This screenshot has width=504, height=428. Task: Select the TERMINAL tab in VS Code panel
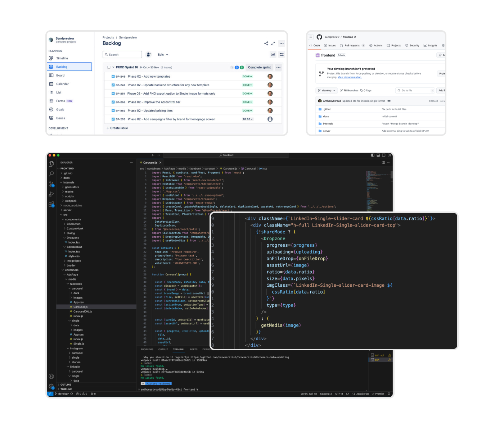tap(179, 349)
